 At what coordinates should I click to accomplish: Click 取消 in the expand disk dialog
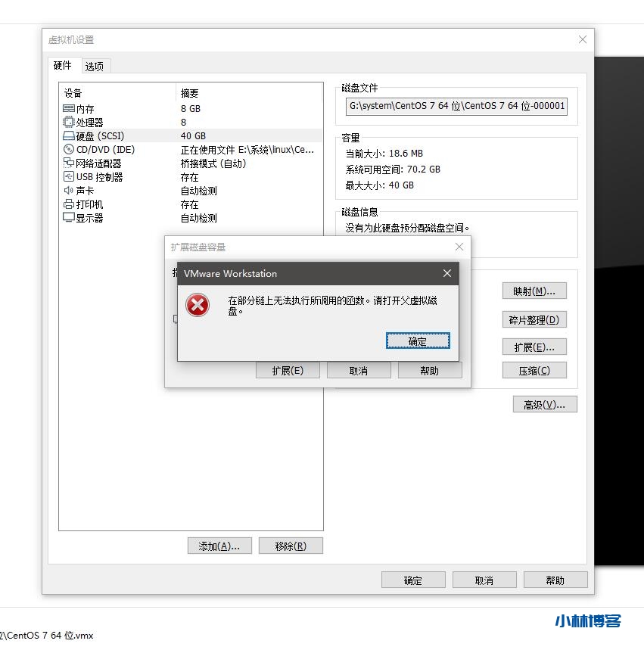pos(359,370)
